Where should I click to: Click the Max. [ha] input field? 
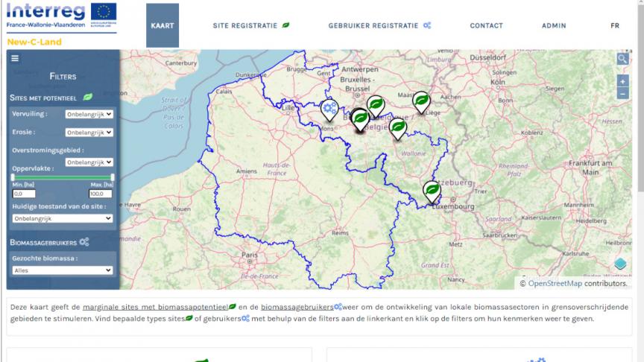tap(101, 194)
